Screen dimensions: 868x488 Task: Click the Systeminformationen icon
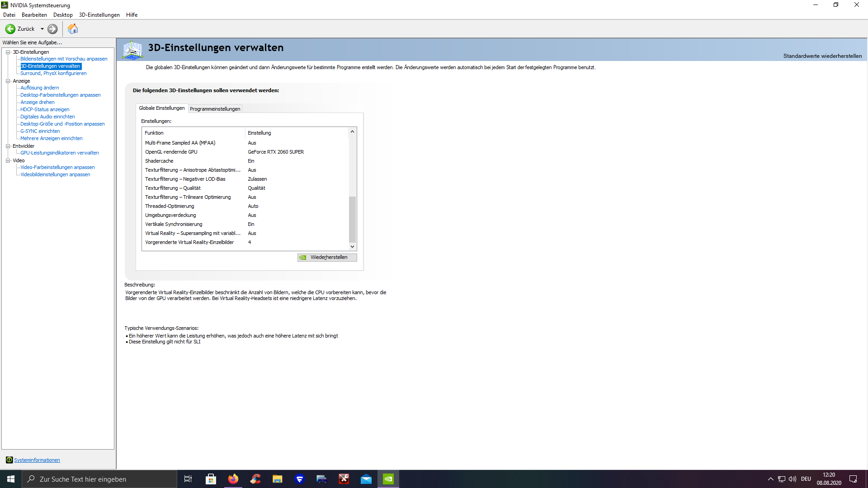coord(9,460)
